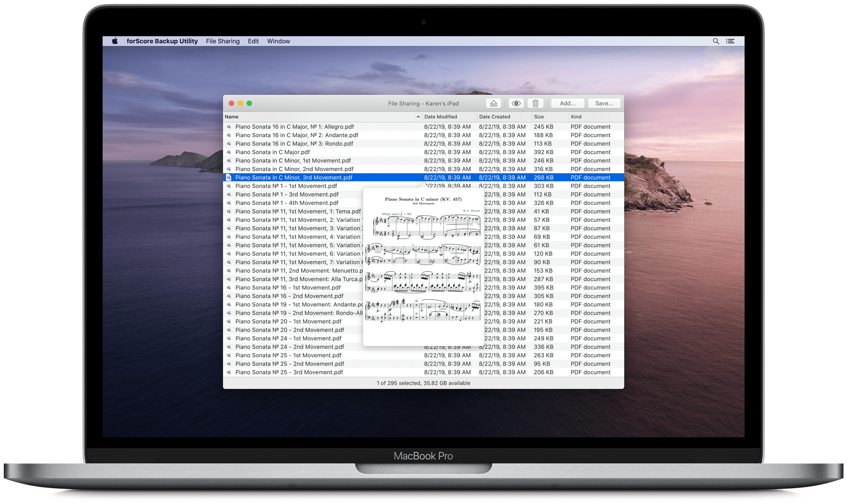Click PDF icon of selected C Minor 3rd Movement
Image resolution: width=847 pixels, height=504 pixels.
tap(229, 177)
